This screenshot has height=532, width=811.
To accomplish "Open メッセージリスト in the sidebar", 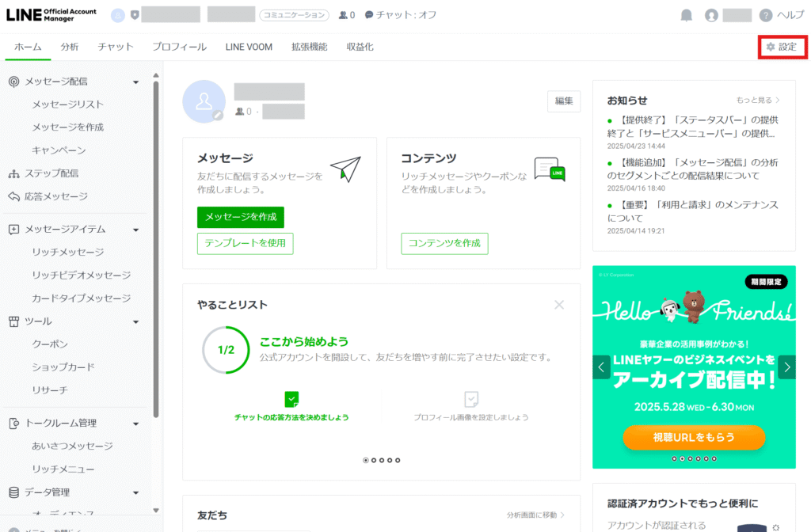I will click(68, 104).
